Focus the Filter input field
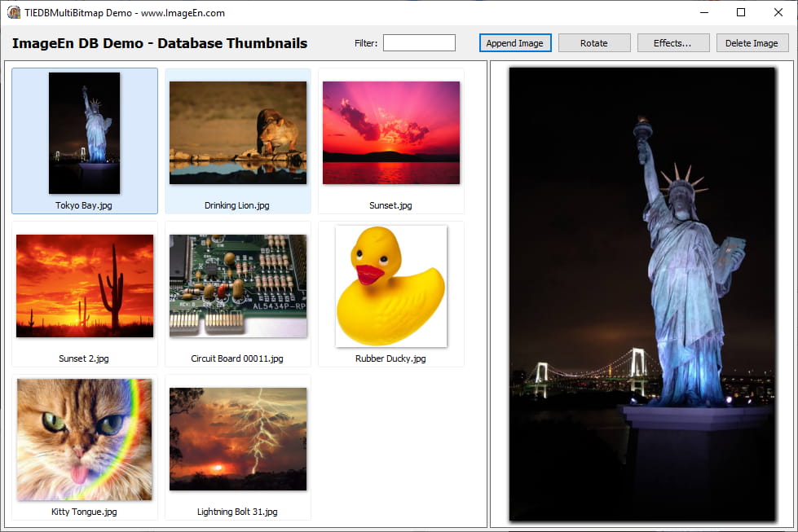 419,42
